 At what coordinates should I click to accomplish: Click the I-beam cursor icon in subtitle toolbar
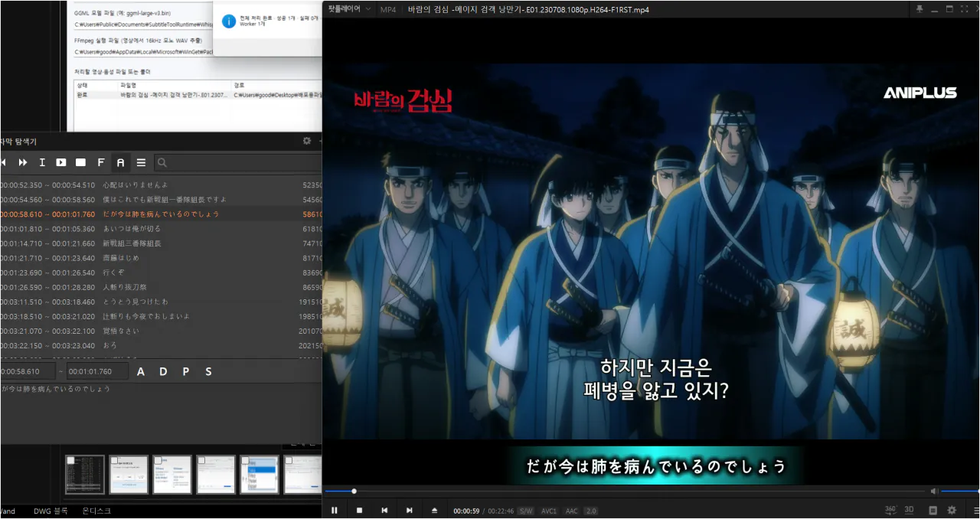point(42,162)
